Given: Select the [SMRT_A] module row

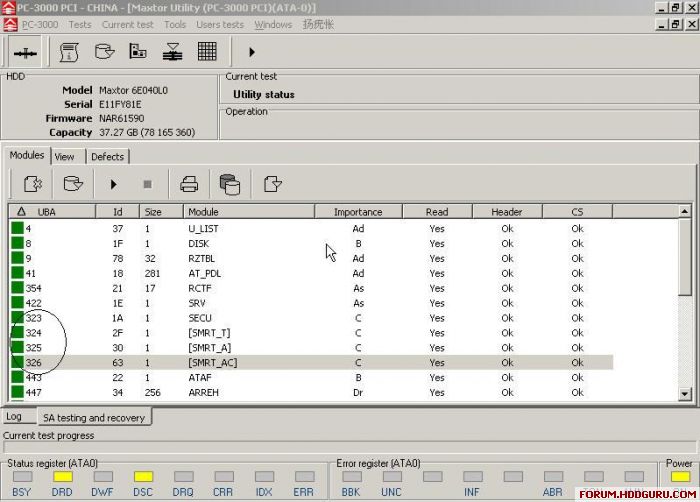Looking at the screenshot, I should [x=311, y=347].
